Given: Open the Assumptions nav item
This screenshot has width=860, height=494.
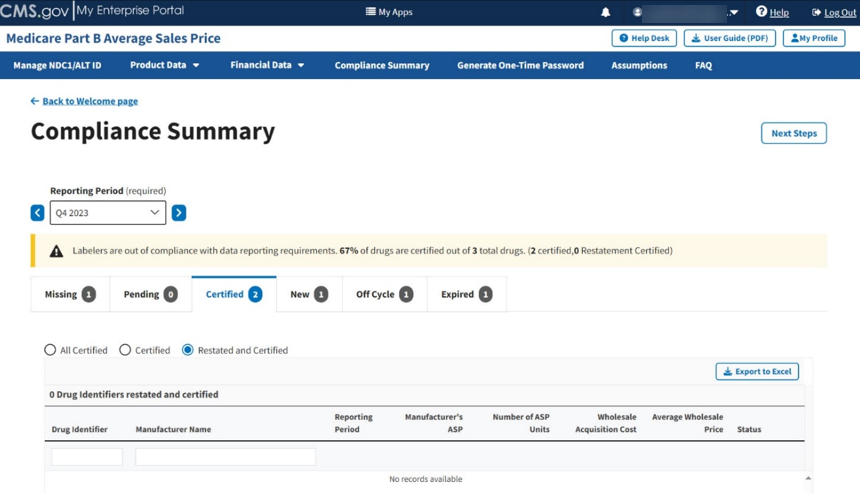Looking at the screenshot, I should (x=639, y=65).
